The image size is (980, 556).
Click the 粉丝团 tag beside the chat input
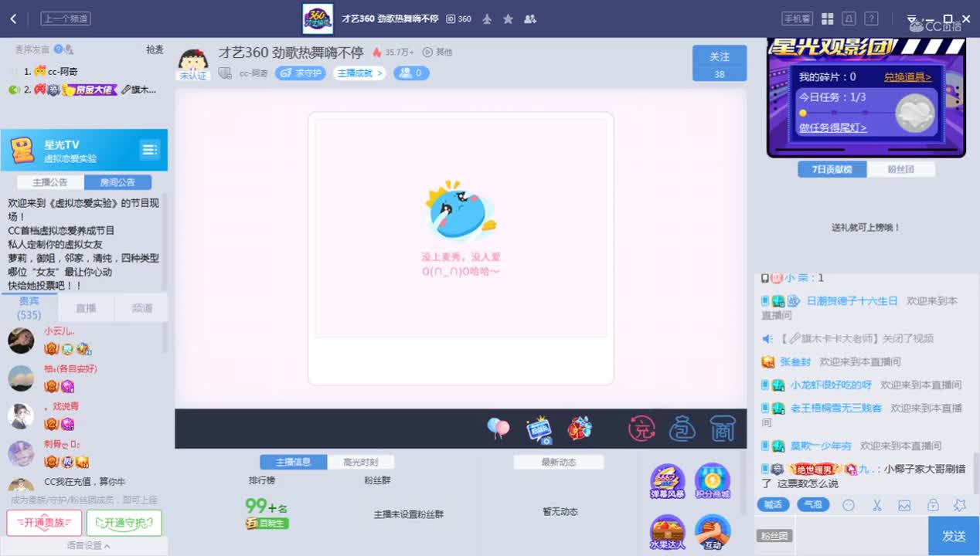[774, 536]
